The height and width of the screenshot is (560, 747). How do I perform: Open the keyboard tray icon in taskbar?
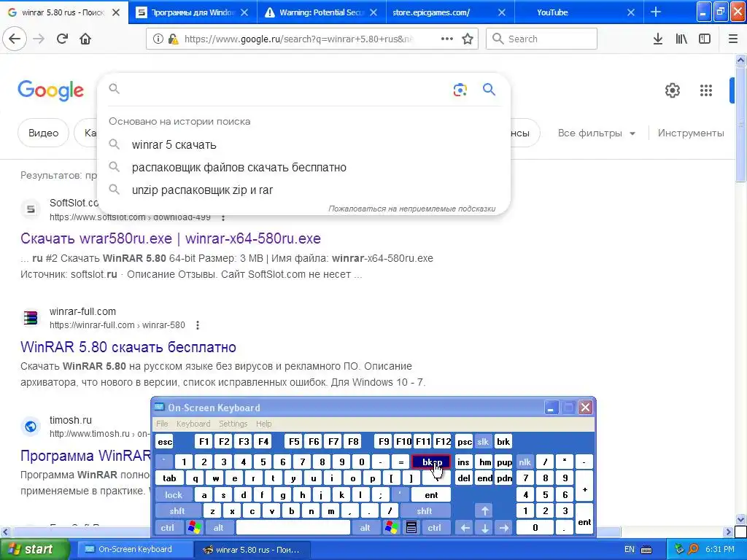coord(646,550)
